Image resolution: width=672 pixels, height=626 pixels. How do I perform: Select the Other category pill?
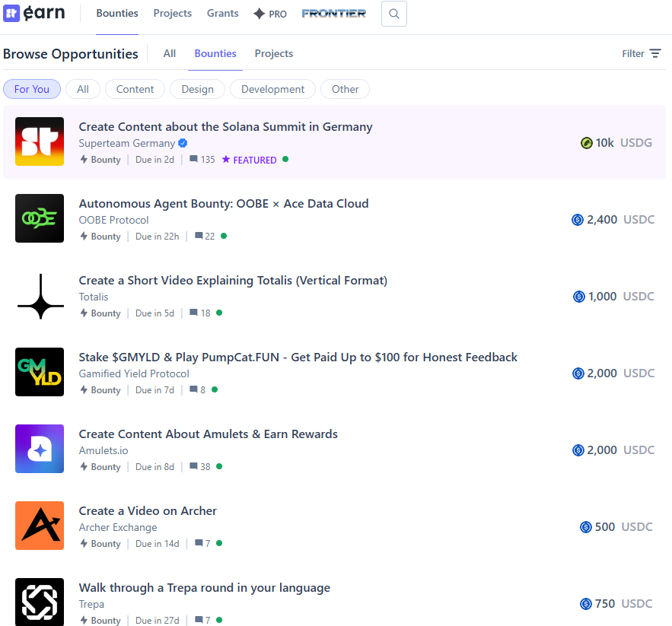[x=345, y=89]
